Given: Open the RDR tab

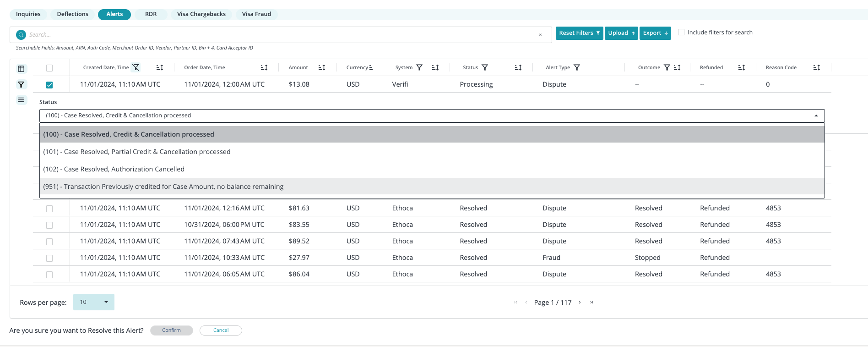Looking at the screenshot, I should click(x=151, y=14).
